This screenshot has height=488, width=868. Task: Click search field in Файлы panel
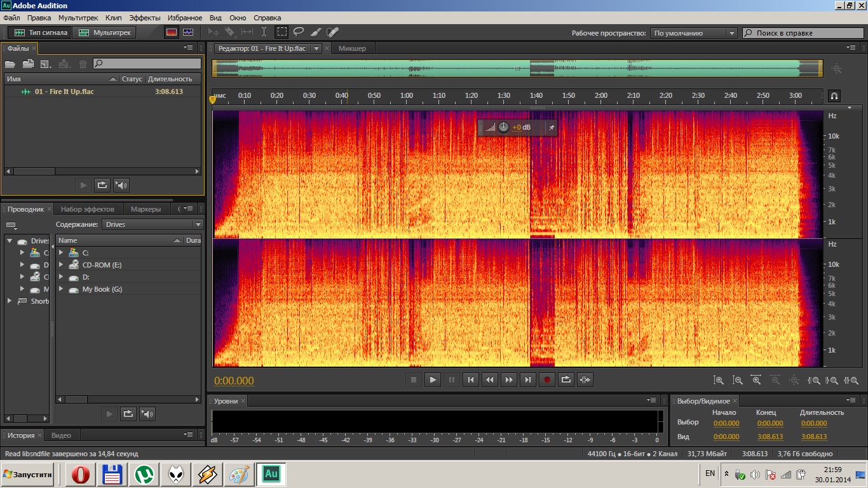tap(147, 64)
